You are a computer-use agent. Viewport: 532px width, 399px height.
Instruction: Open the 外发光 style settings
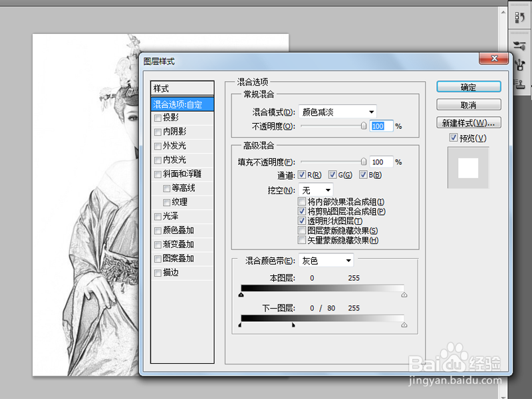pyautogui.click(x=174, y=146)
